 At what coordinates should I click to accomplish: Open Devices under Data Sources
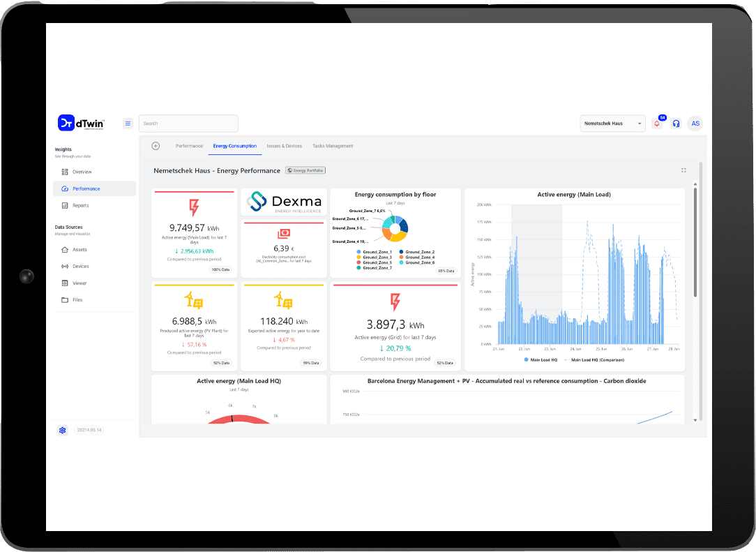80,267
